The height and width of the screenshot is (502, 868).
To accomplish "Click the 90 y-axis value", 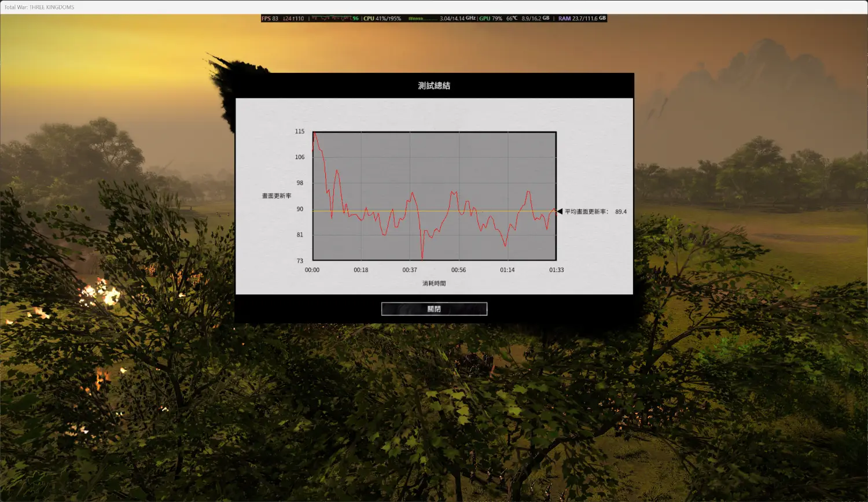I will click(x=300, y=209).
